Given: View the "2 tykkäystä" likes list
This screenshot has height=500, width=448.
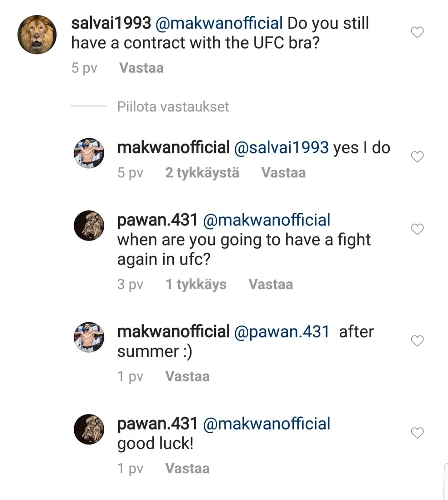Looking at the screenshot, I should coord(202,173).
